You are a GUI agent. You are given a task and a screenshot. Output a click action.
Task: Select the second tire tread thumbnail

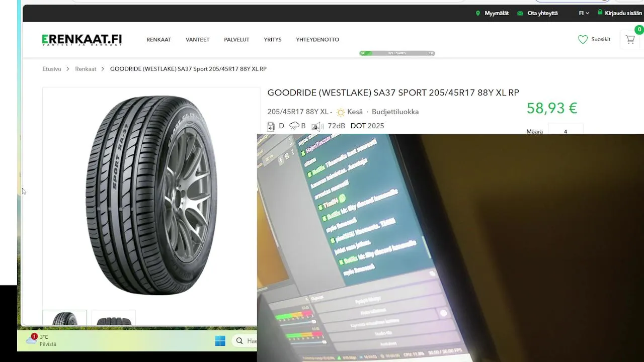coord(114,318)
